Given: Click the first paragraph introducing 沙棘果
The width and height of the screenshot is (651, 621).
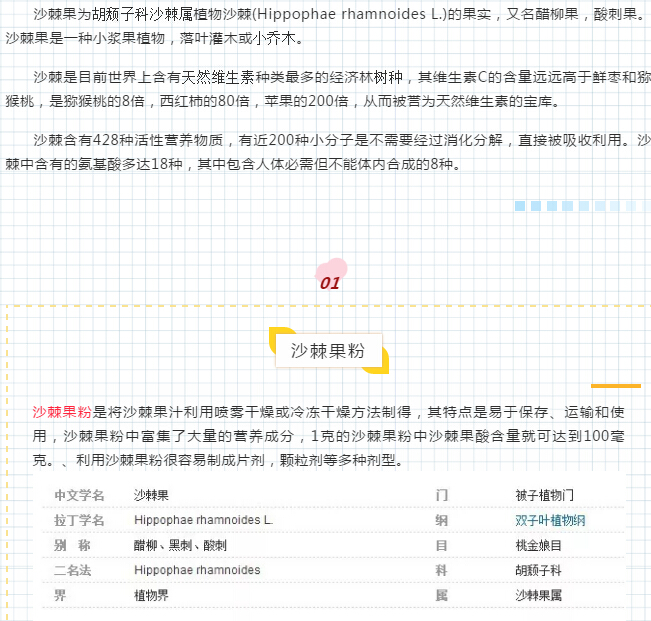Looking at the screenshot, I should coord(330,27).
